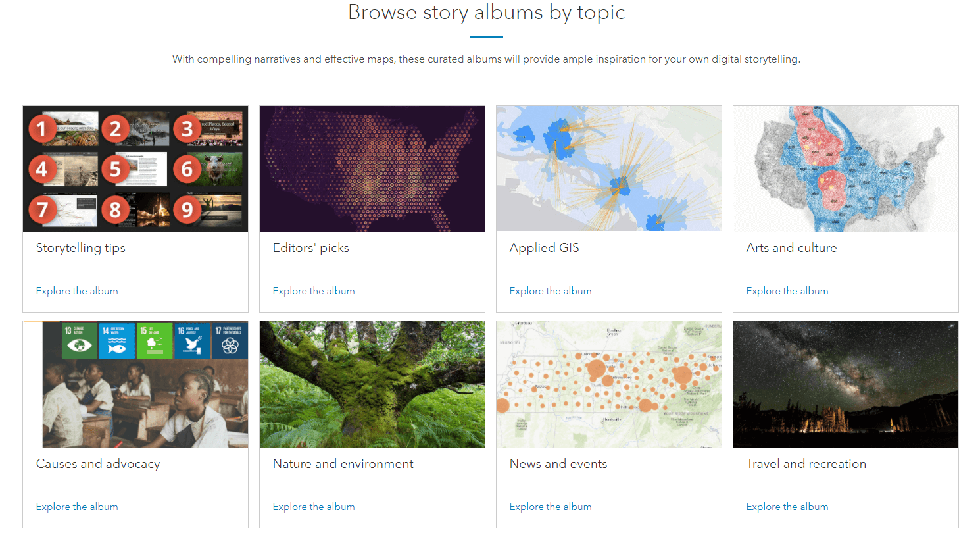Viewport: 980px width, 539px height.
Task: Click the Arts and culture map thumbnail
Action: point(846,169)
